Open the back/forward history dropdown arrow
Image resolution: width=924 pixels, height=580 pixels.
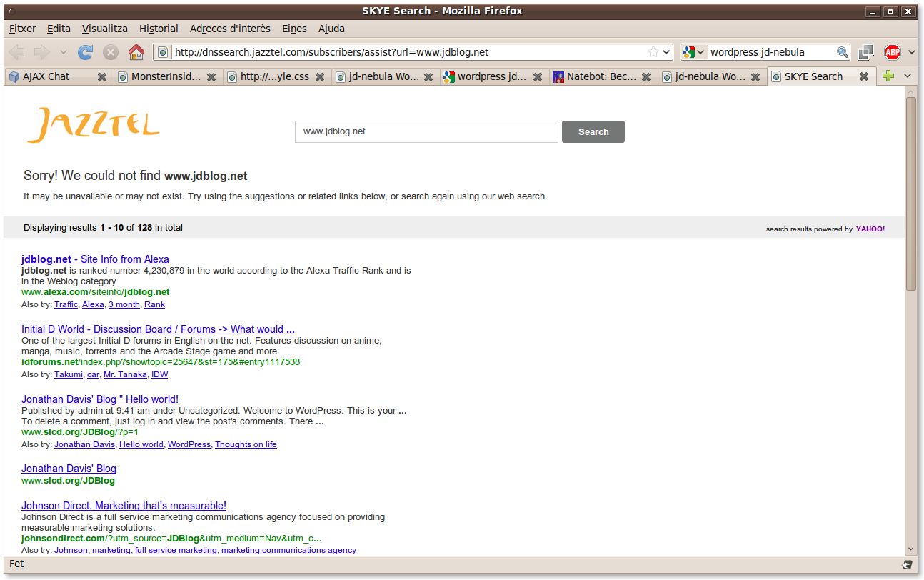point(63,52)
